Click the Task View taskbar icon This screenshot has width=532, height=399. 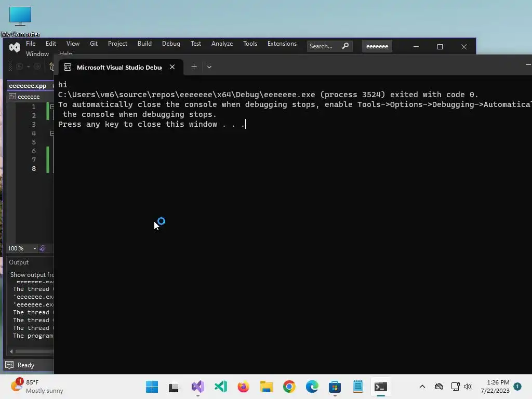tap(174, 387)
